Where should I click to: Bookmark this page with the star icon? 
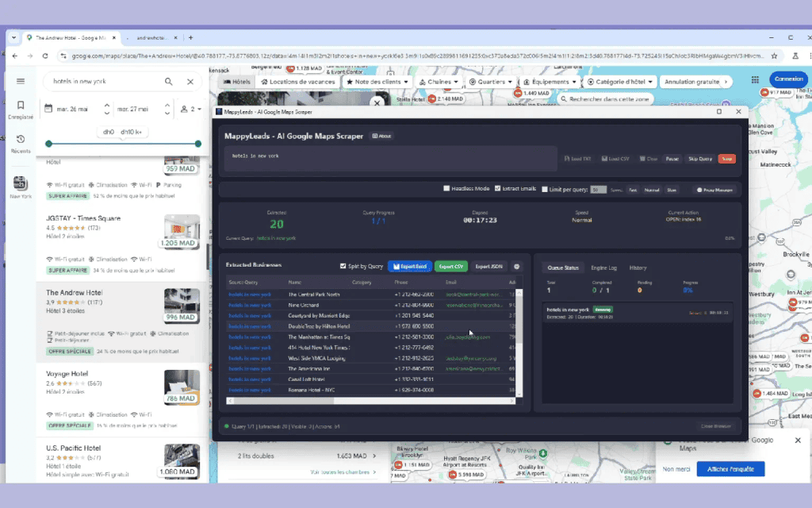coord(774,56)
